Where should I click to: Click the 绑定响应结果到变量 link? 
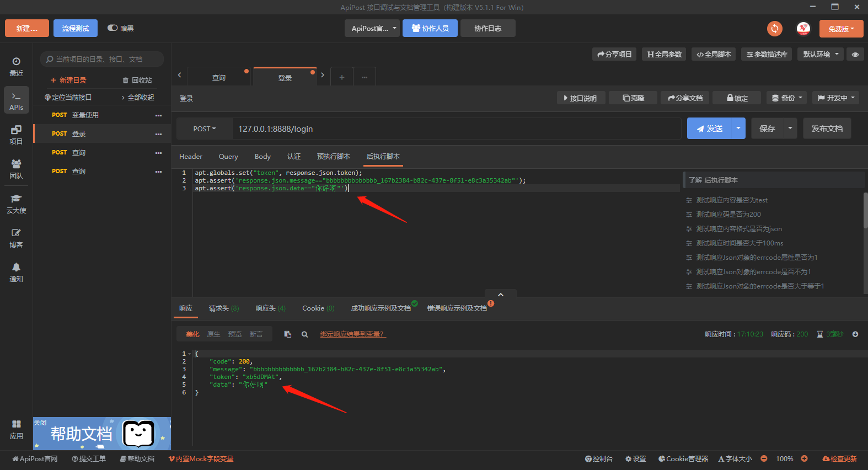click(353, 334)
